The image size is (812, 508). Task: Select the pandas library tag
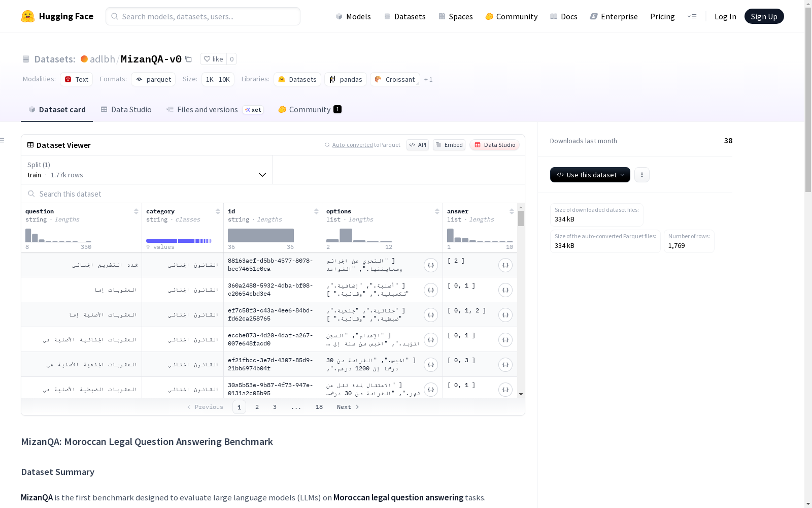point(346,79)
